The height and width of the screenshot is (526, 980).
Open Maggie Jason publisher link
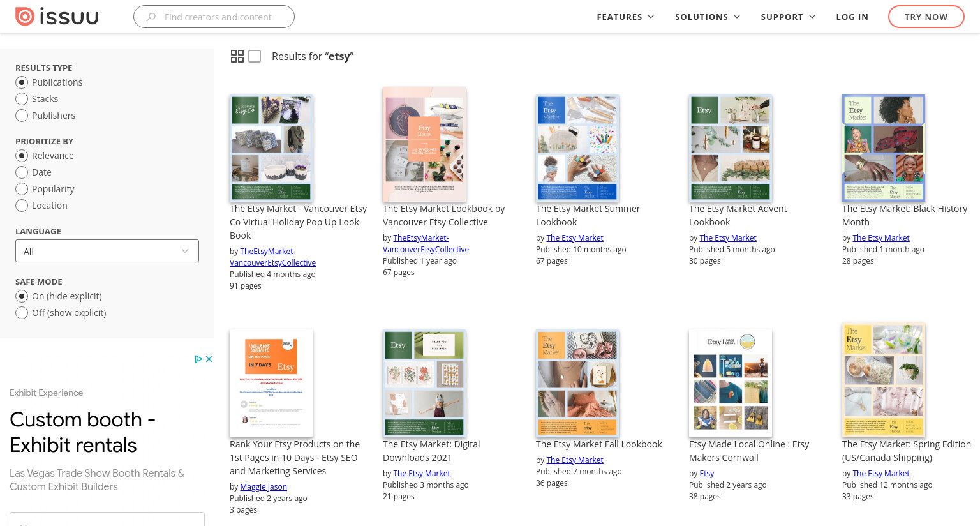pyautogui.click(x=264, y=487)
